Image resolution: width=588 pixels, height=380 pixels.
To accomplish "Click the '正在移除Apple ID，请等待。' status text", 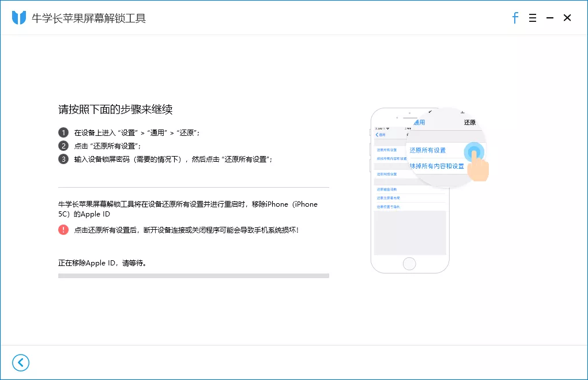I will pos(103,263).
